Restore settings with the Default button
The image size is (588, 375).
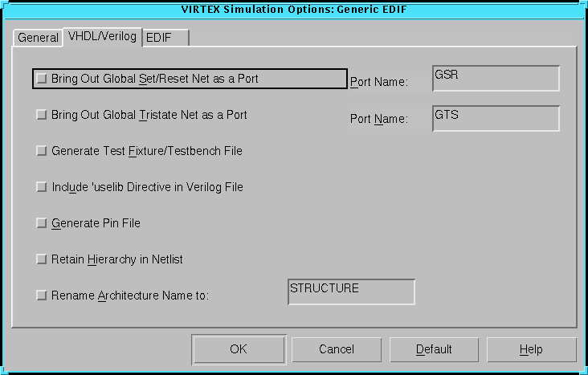pyautogui.click(x=434, y=349)
